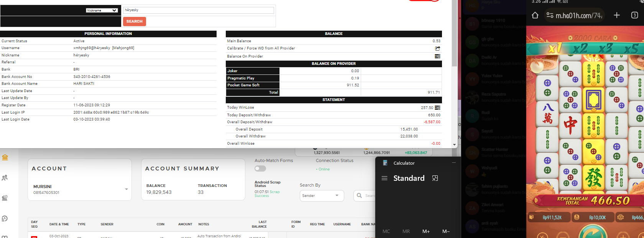The width and height of the screenshot is (644, 238).
Task: Click the Pragmatic Play provider row
Action: [x=333, y=78]
